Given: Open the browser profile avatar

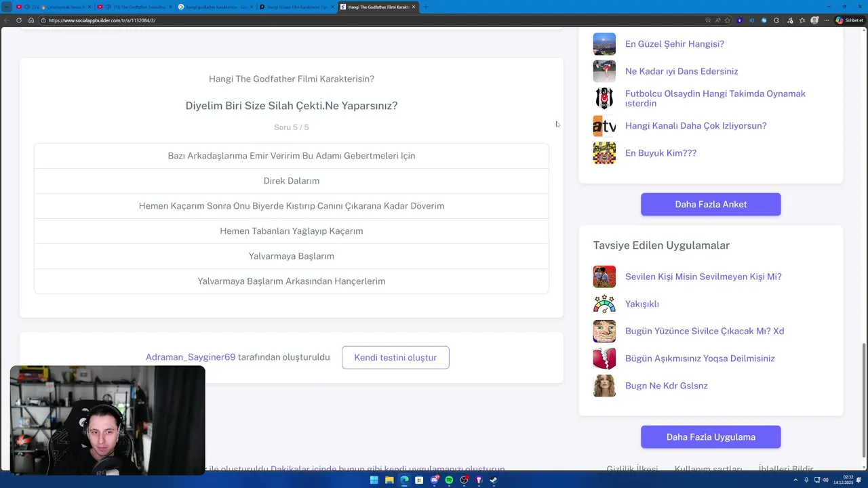Looking at the screenshot, I should click(x=814, y=20).
